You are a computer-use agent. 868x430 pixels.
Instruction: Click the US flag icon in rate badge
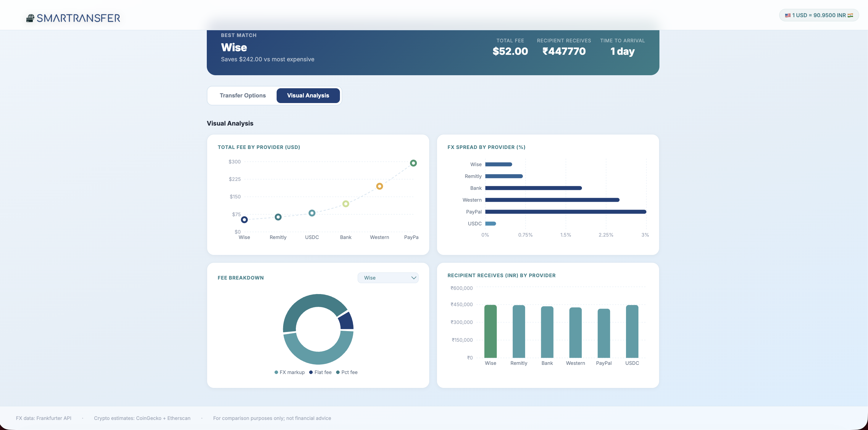[788, 15]
